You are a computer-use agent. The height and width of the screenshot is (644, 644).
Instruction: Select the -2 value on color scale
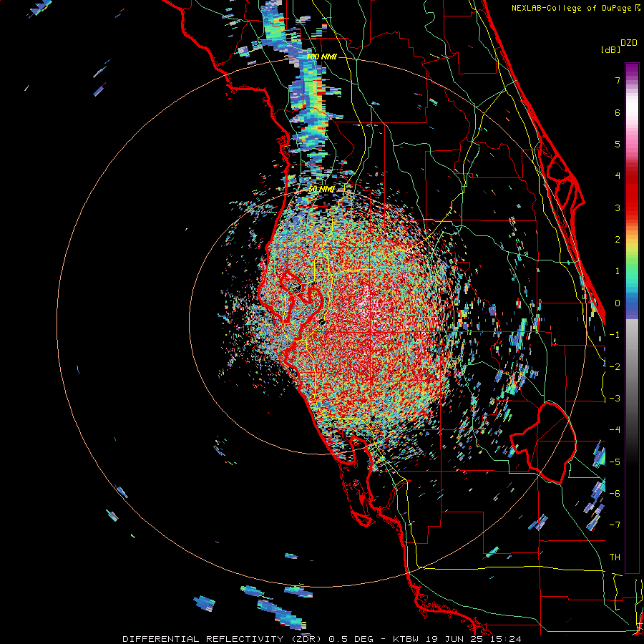click(615, 367)
